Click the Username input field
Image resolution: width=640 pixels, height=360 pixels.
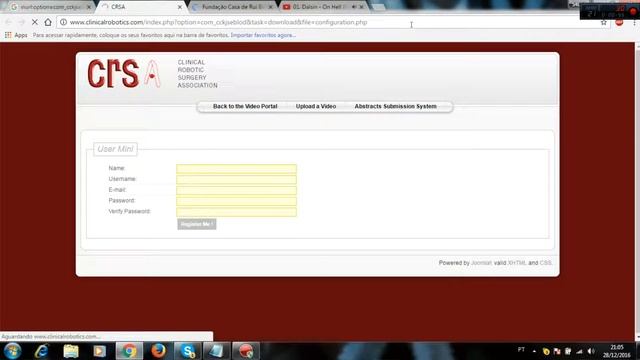pos(236,180)
